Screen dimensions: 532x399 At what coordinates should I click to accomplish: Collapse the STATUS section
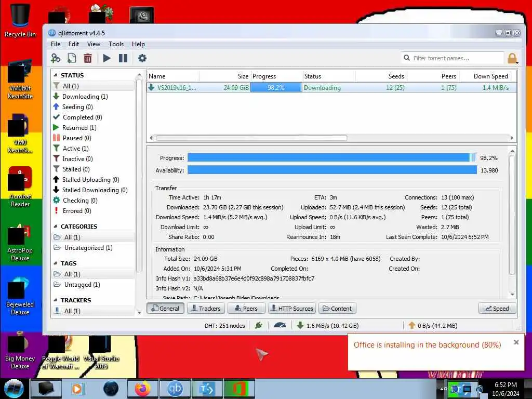[x=56, y=75]
